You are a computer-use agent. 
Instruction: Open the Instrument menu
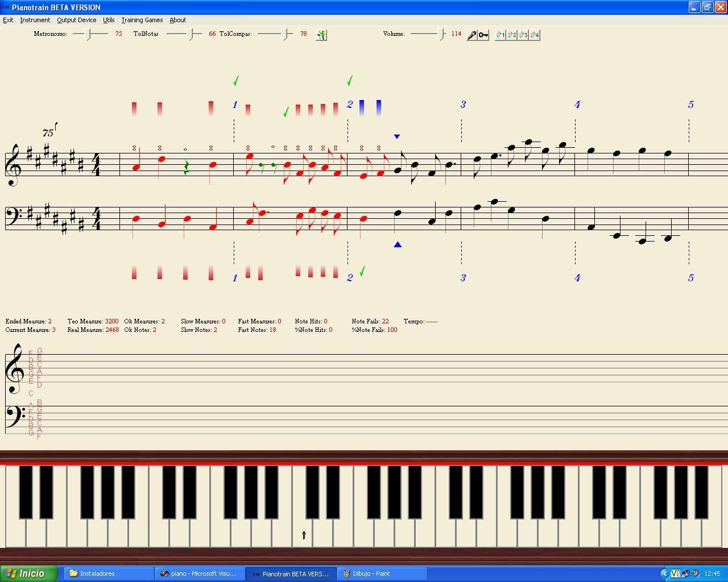(35, 20)
